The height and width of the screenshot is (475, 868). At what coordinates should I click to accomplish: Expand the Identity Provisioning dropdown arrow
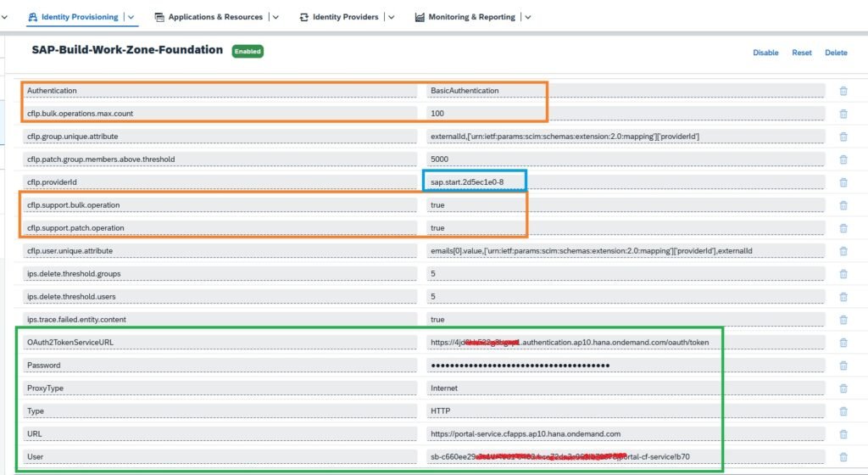131,17
